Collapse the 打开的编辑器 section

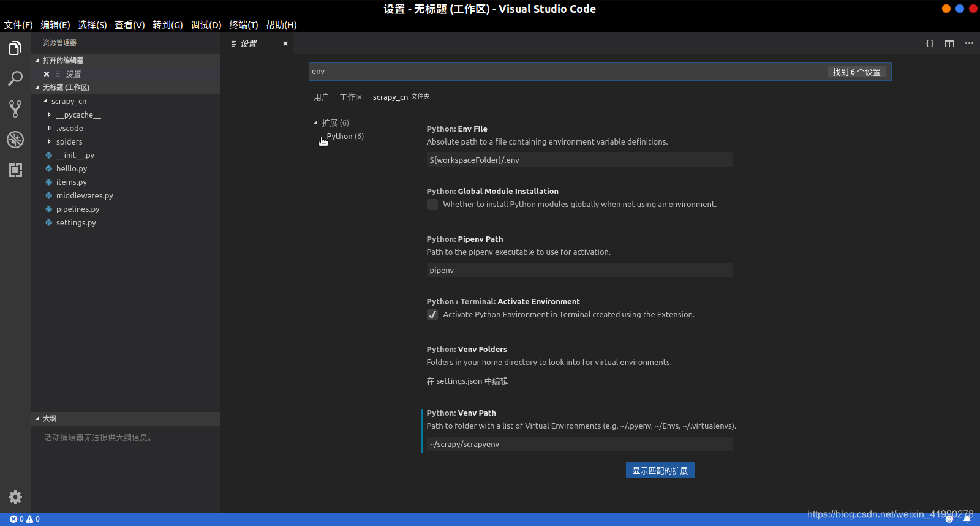coord(126,60)
